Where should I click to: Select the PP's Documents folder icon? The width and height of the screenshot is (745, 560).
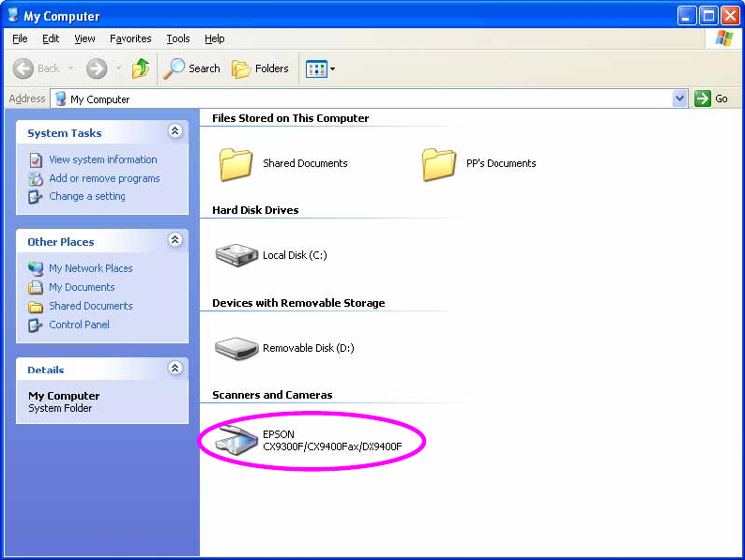pyautogui.click(x=438, y=164)
